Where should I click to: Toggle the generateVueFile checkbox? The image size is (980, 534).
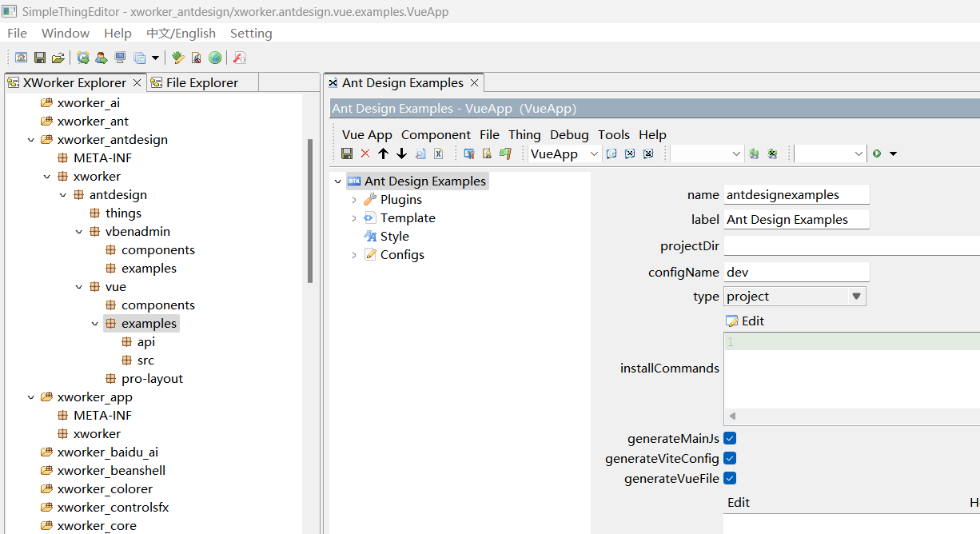(x=730, y=478)
